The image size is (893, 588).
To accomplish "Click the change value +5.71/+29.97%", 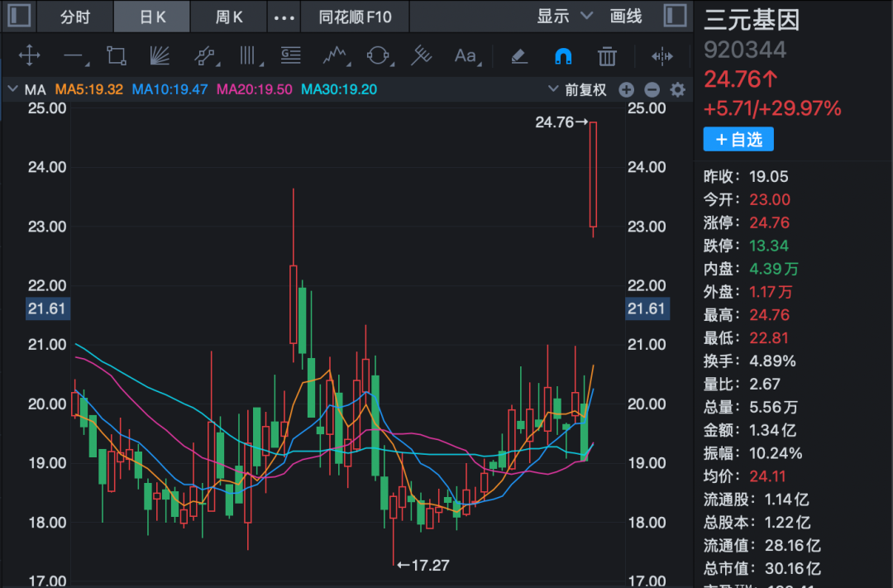I will (x=772, y=108).
